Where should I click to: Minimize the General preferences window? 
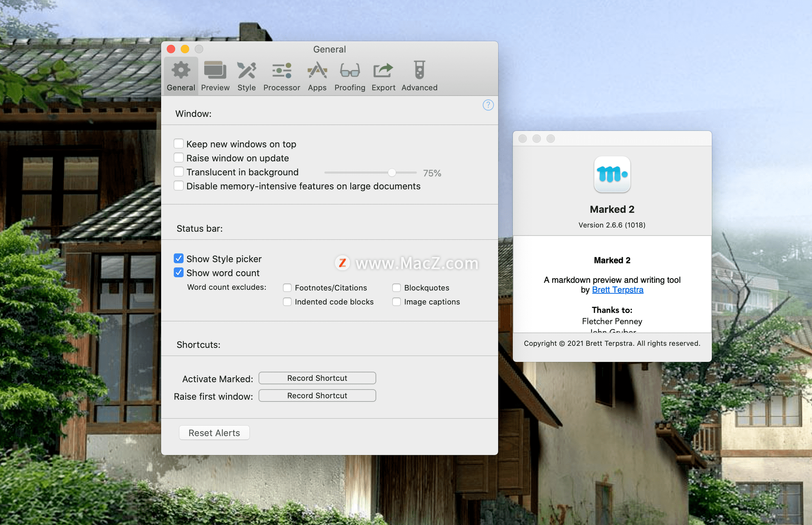click(185, 49)
